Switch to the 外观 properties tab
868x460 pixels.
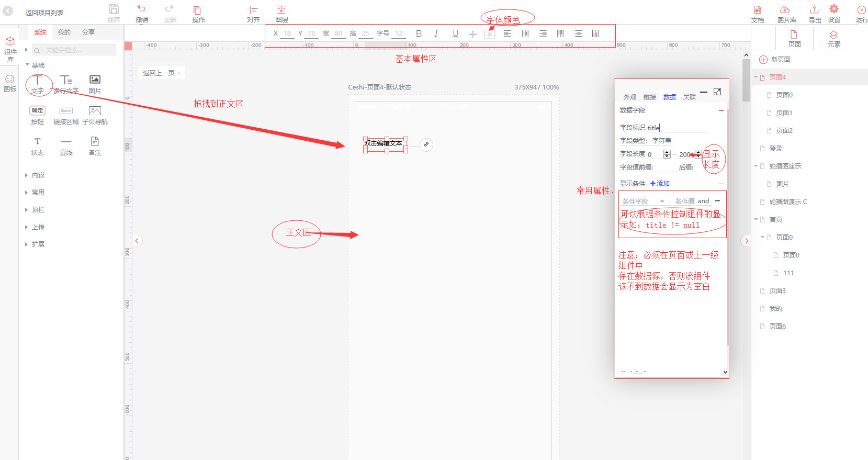point(629,97)
